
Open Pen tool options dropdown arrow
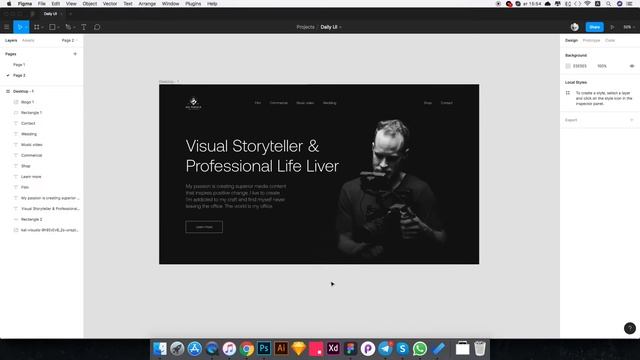pyautogui.click(x=74, y=27)
